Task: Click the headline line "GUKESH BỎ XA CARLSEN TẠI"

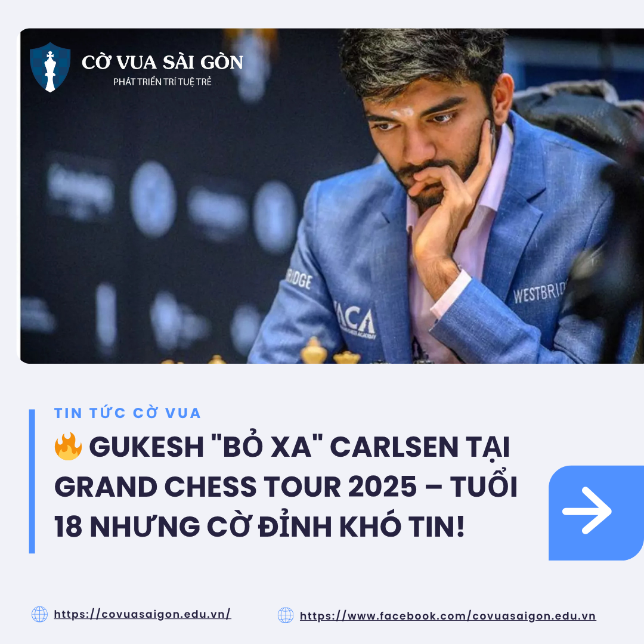Action: pos(299,447)
